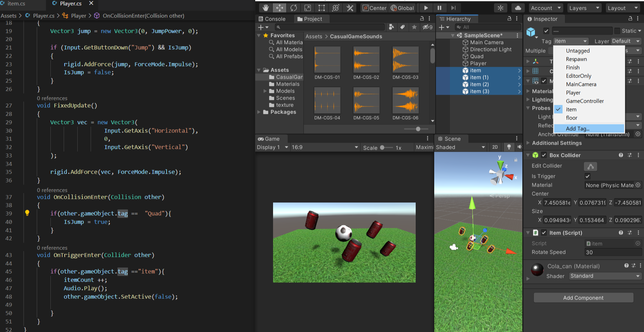Open Account dropdown

(545, 8)
